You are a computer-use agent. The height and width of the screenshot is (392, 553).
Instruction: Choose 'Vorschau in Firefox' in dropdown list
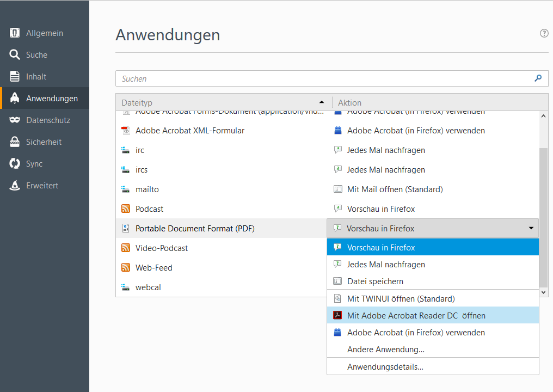[x=433, y=247]
